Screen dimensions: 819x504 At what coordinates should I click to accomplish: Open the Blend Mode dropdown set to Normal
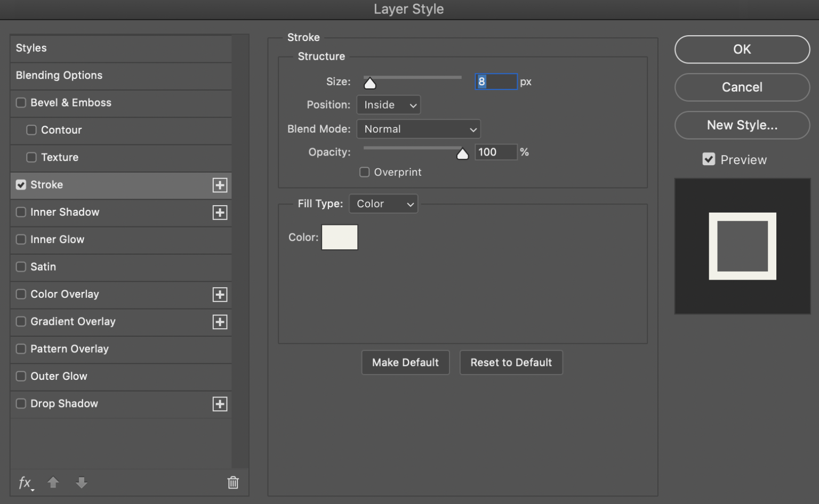point(419,129)
